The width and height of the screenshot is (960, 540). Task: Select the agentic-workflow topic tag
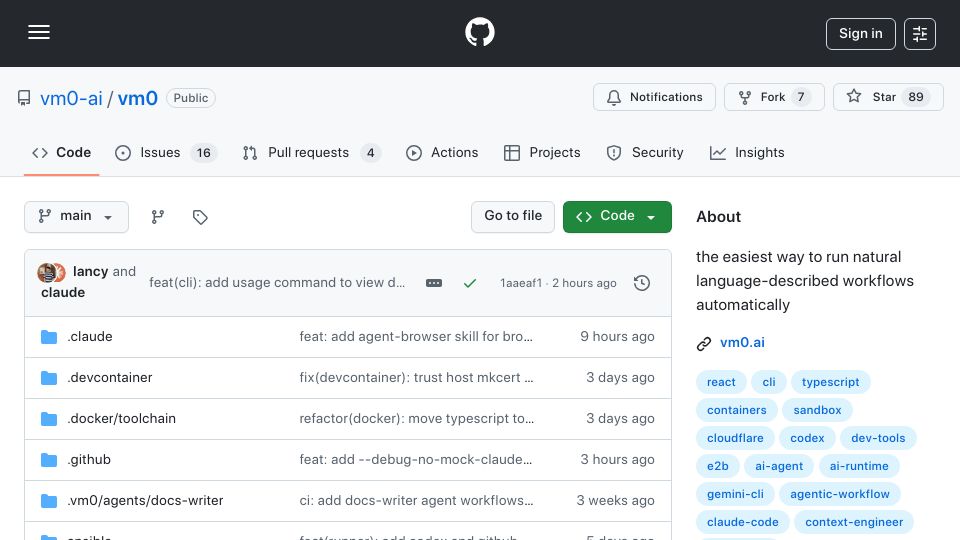(839, 495)
